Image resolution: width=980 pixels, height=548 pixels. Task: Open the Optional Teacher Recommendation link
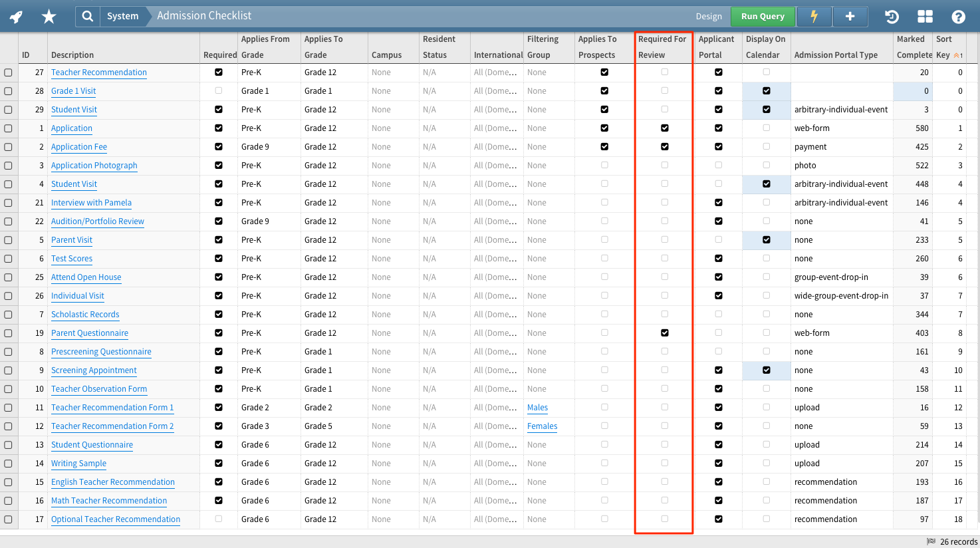[116, 519]
